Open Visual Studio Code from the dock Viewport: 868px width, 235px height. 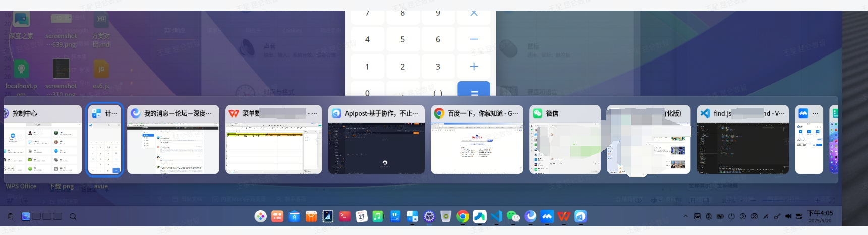click(496, 216)
